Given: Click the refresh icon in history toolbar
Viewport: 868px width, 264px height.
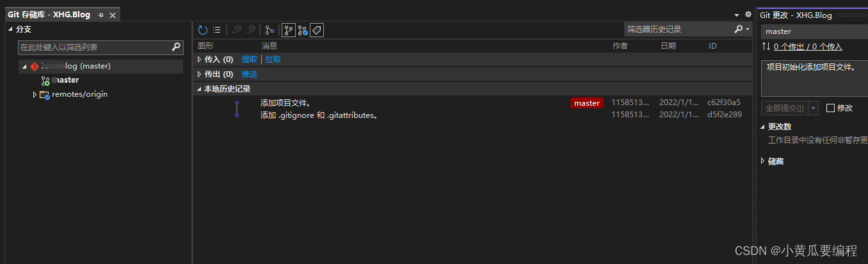Looking at the screenshot, I should click(x=202, y=29).
